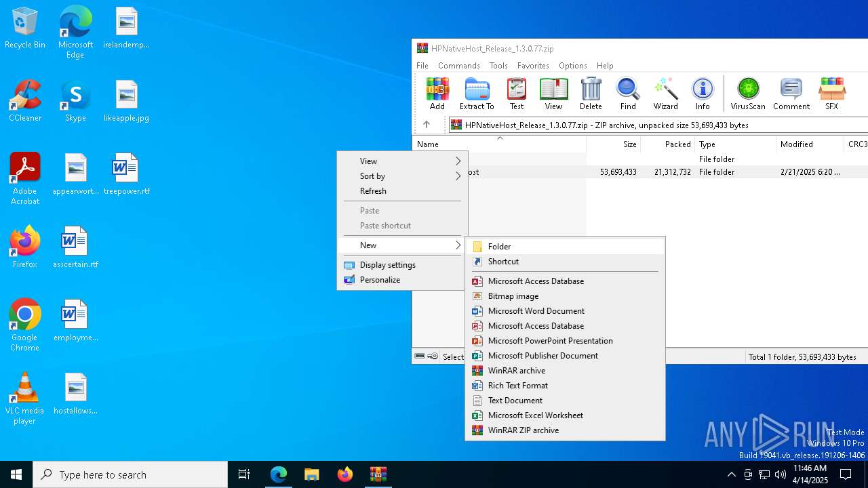
Task: Select asscertain.rtf file on desktop
Action: [75, 247]
